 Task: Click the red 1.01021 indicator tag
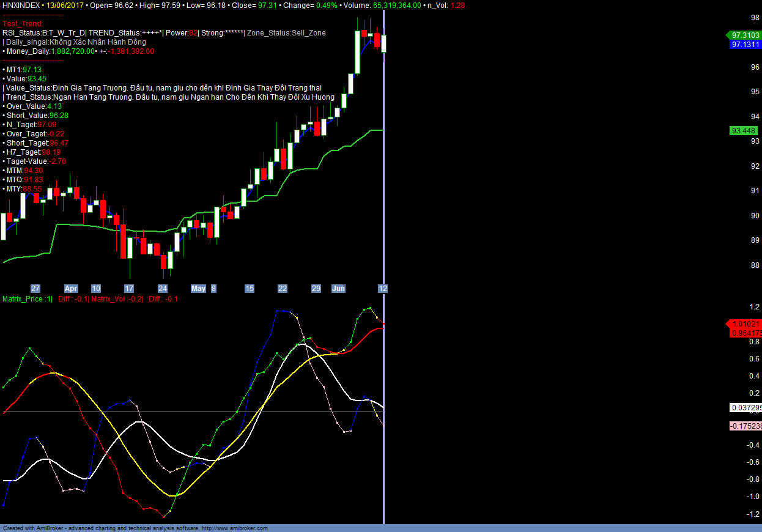(744, 324)
